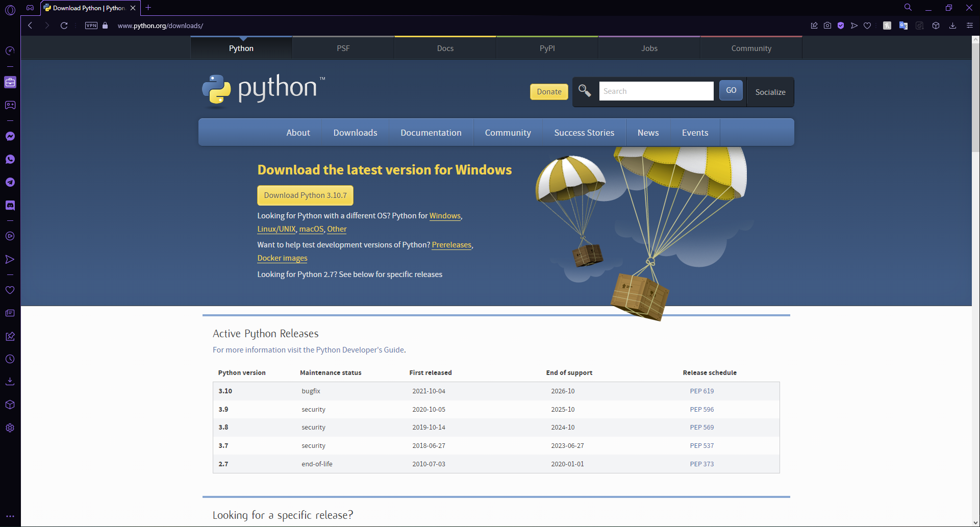
Task: Follow the Prereleases link
Action: tap(451, 245)
